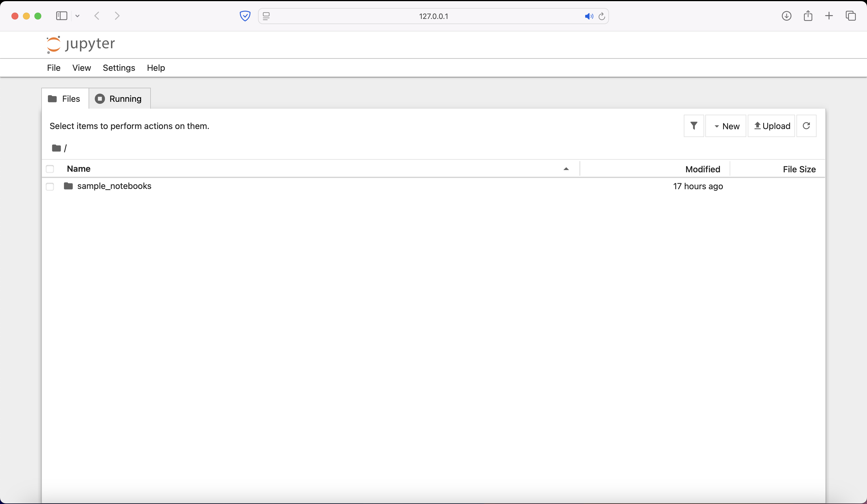Viewport: 867px width, 504px height.
Task: Click the sample_notebooks folder icon
Action: click(68, 186)
